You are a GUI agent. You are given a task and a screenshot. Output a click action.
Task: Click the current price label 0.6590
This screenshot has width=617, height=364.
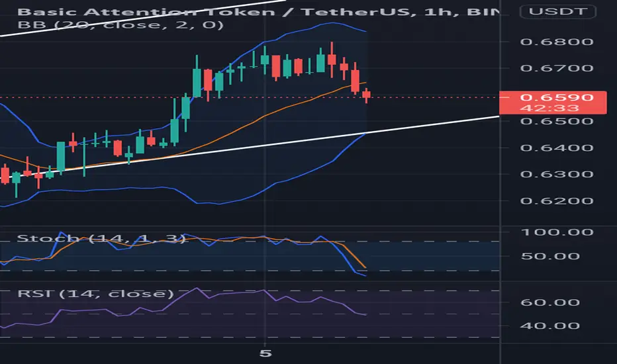coord(557,97)
